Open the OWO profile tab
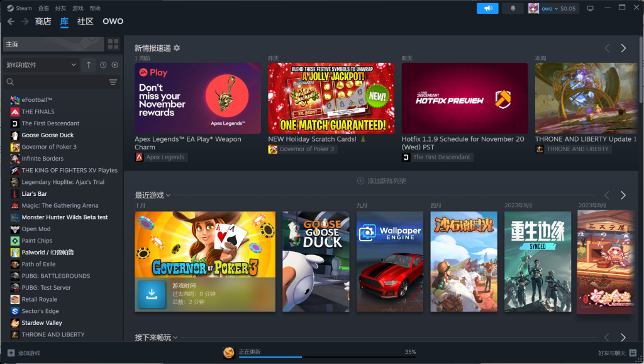This screenshot has width=644, height=364. pos(113,21)
